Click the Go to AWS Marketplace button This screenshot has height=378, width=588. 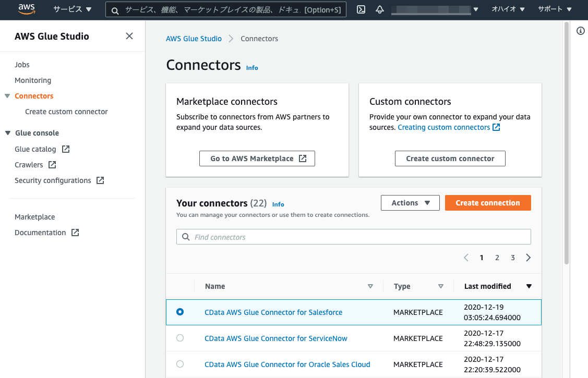pyautogui.click(x=257, y=158)
